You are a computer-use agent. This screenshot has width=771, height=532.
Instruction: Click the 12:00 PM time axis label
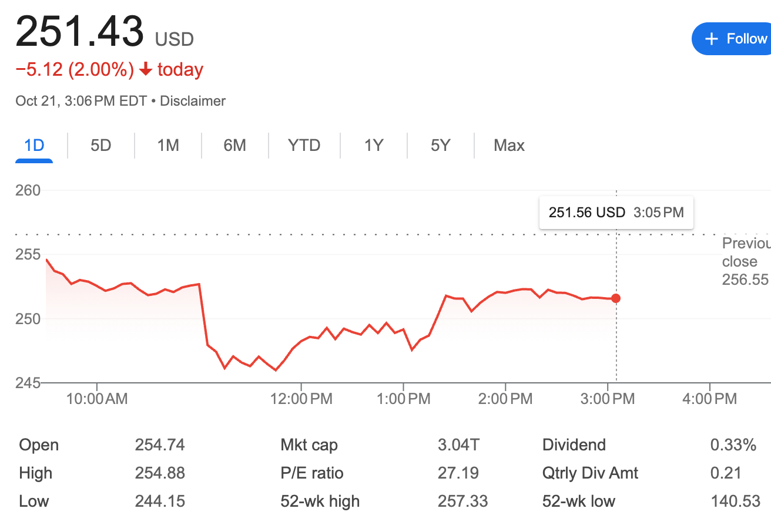click(x=301, y=399)
